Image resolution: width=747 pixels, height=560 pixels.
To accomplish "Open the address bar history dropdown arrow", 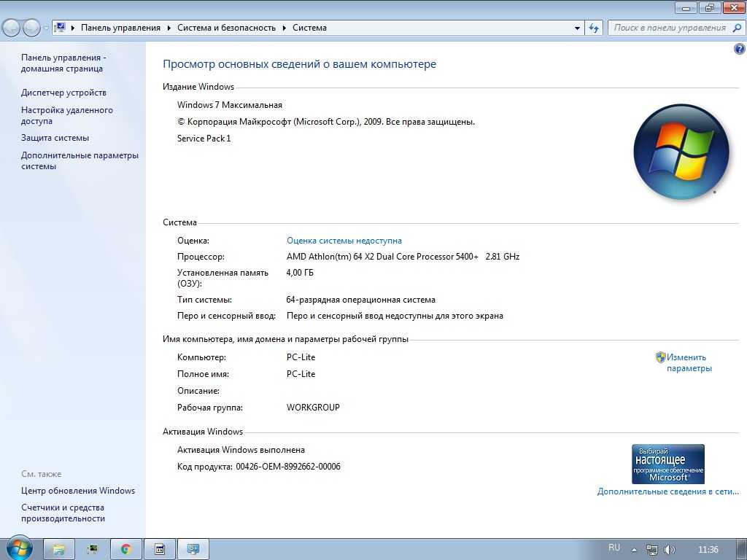I will pos(578,28).
